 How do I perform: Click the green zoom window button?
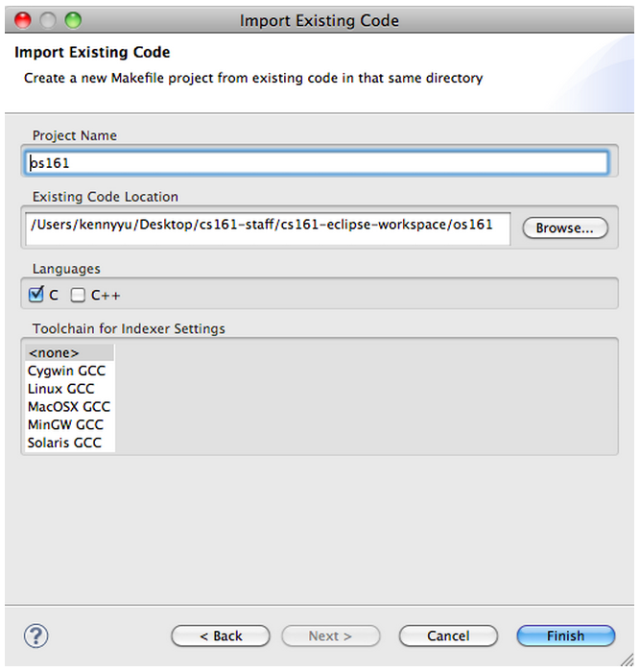(x=73, y=20)
